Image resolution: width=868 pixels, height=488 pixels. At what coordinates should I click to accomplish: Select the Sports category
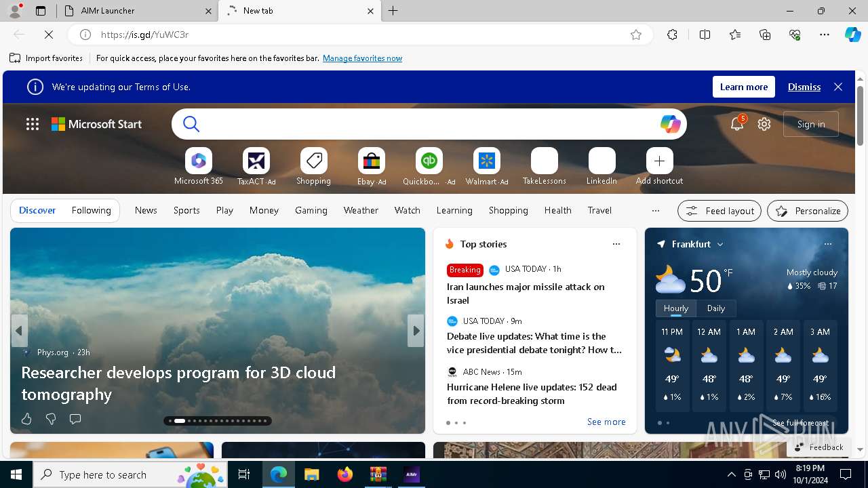pyautogui.click(x=186, y=211)
